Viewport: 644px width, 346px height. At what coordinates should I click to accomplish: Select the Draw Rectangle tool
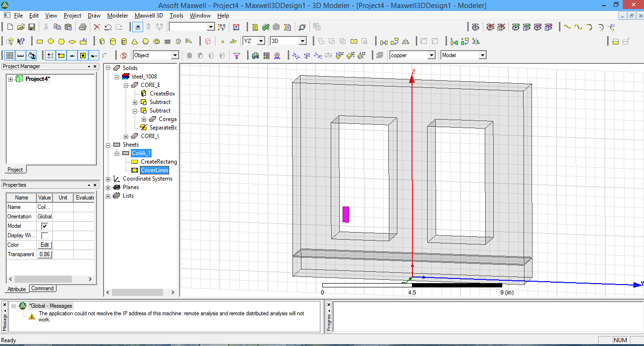point(40,41)
